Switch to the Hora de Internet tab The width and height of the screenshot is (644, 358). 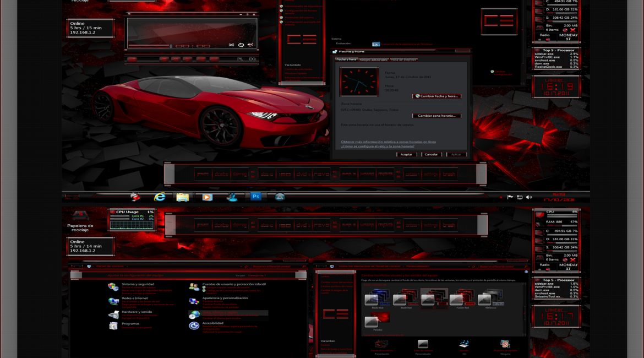click(x=403, y=59)
